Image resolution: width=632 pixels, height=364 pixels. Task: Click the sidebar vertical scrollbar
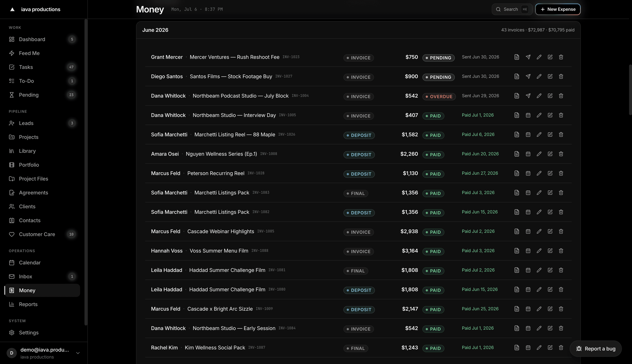pos(86,172)
